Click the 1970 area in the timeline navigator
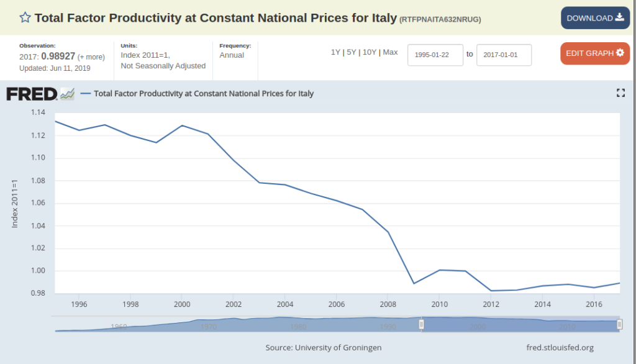 (x=209, y=327)
